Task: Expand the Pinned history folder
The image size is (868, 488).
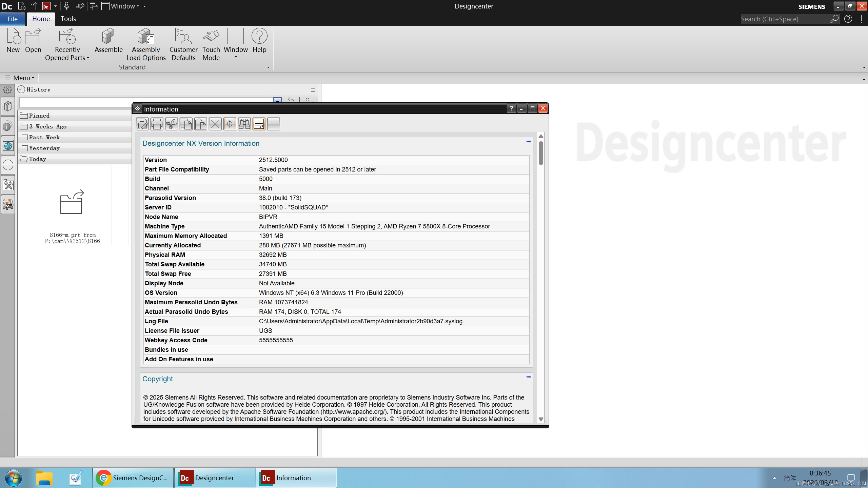Action: (75, 116)
